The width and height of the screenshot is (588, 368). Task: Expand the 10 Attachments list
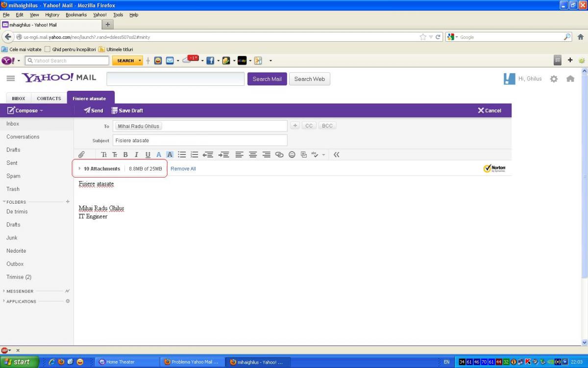[x=80, y=169]
